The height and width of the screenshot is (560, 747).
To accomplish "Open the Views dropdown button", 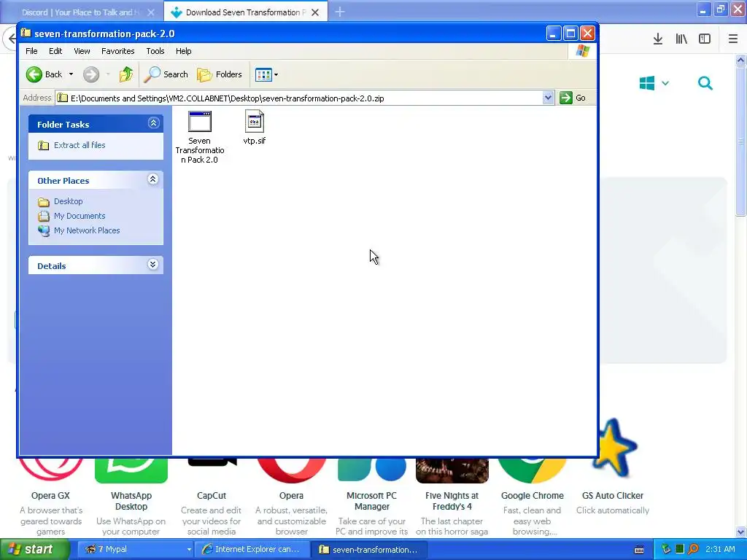I will (266, 74).
